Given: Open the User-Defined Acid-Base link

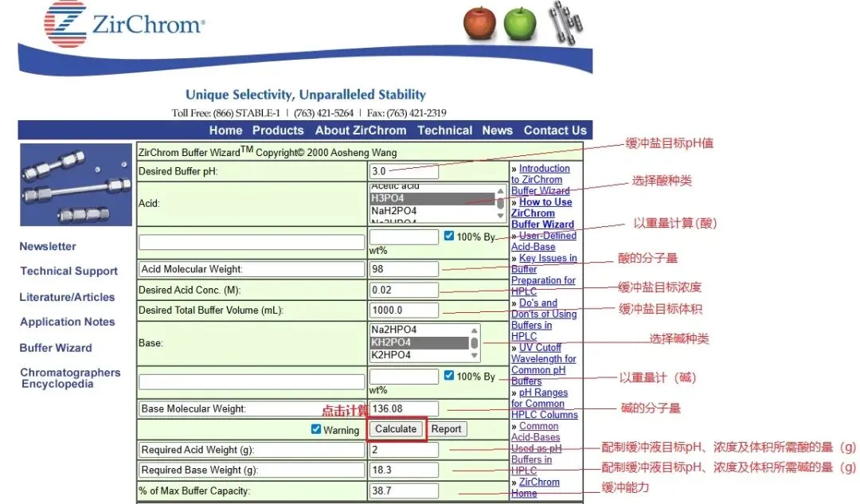Looking at the screenshot, I should click(544, 240).
